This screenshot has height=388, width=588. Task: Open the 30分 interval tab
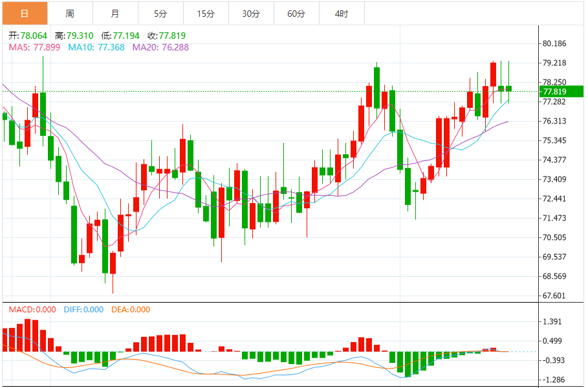[x=251, y=14]
